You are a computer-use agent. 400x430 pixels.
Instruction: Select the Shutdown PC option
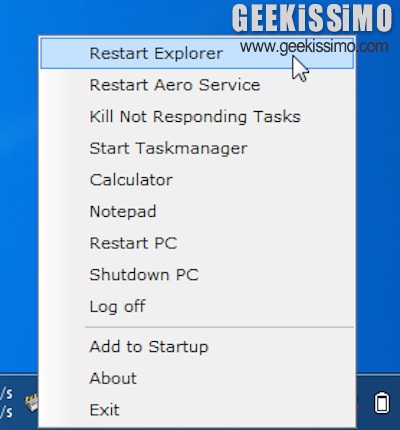(x=197, y=275)
